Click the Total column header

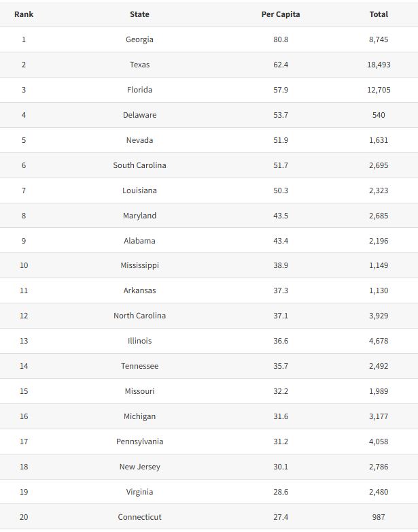[x=379, y=14]
